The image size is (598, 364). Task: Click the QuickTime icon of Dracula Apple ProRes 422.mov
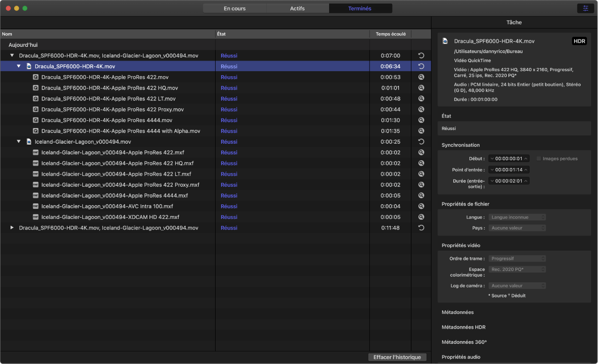(35, 77)
